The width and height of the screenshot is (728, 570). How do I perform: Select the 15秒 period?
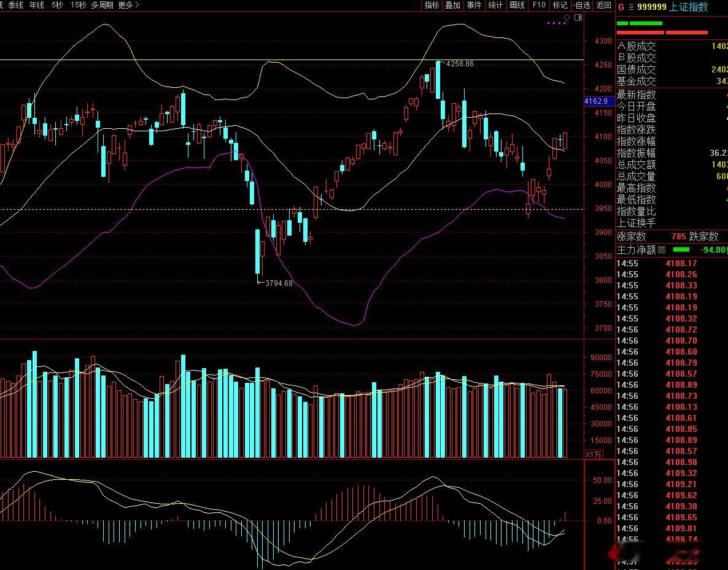(x=78, y=5)
